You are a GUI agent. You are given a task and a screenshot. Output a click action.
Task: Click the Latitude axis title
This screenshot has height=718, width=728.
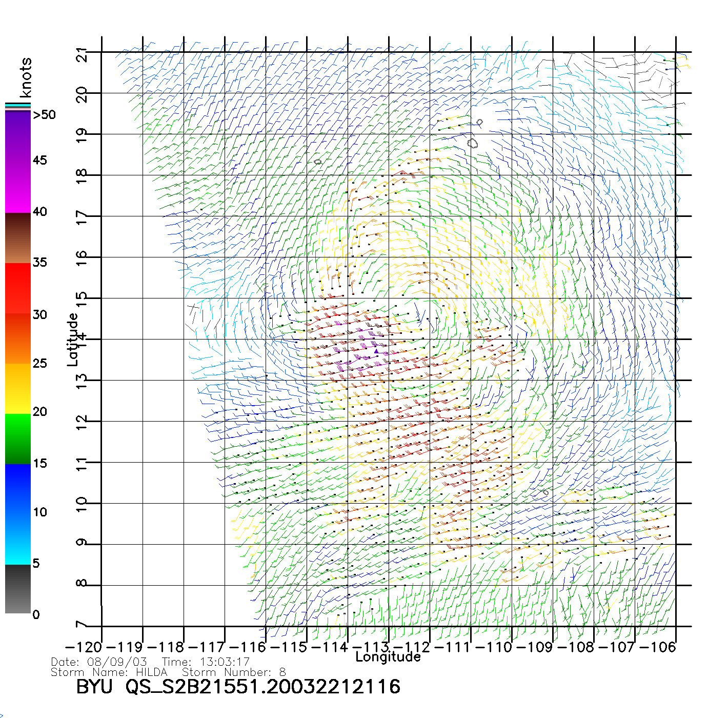(73, 340)
